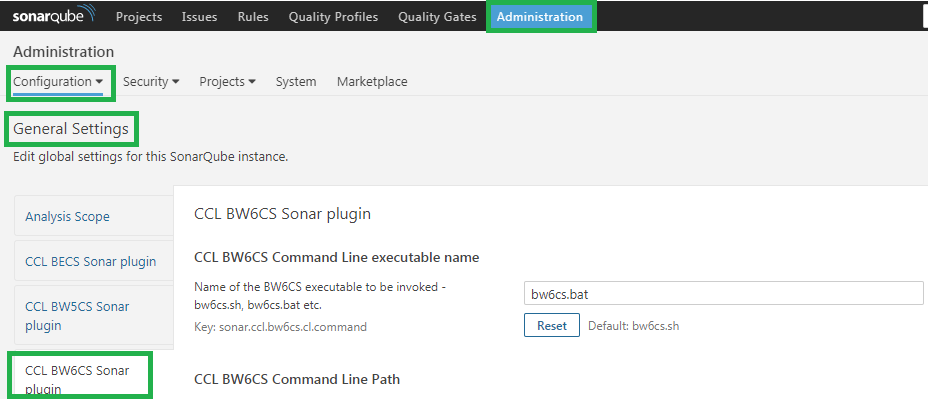Click the General Settings heading

pos(71,128)
